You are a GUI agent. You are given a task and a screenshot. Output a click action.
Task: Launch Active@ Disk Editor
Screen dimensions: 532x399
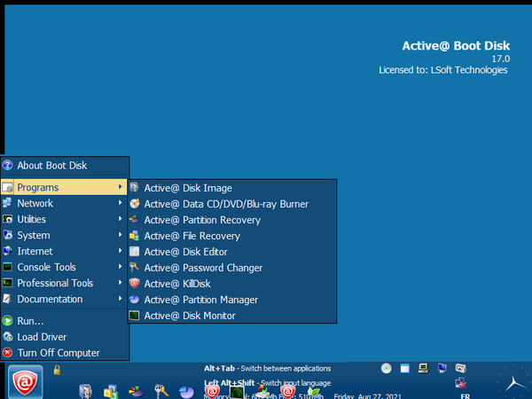232,252
